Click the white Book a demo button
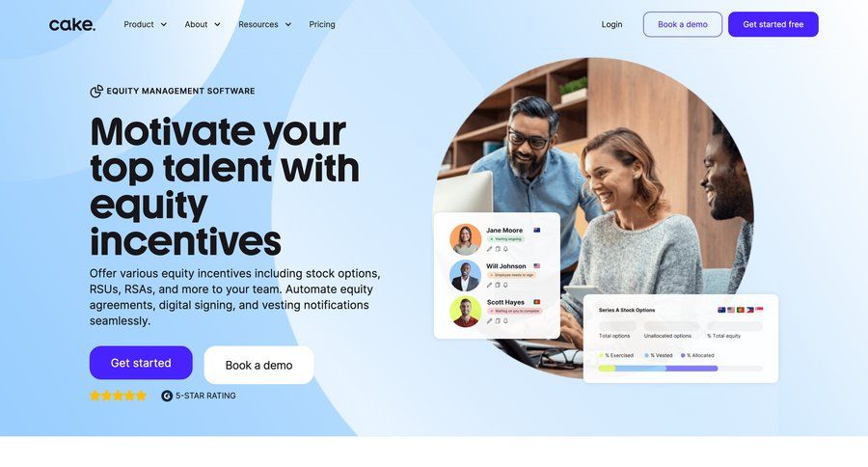Viewport: 868px width, 467px height. 258,365
